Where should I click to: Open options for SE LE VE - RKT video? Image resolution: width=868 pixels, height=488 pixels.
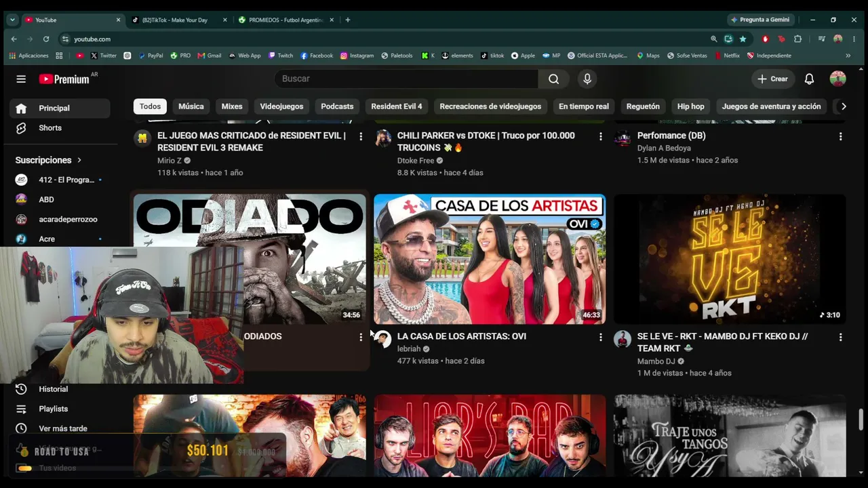[840, 337]
